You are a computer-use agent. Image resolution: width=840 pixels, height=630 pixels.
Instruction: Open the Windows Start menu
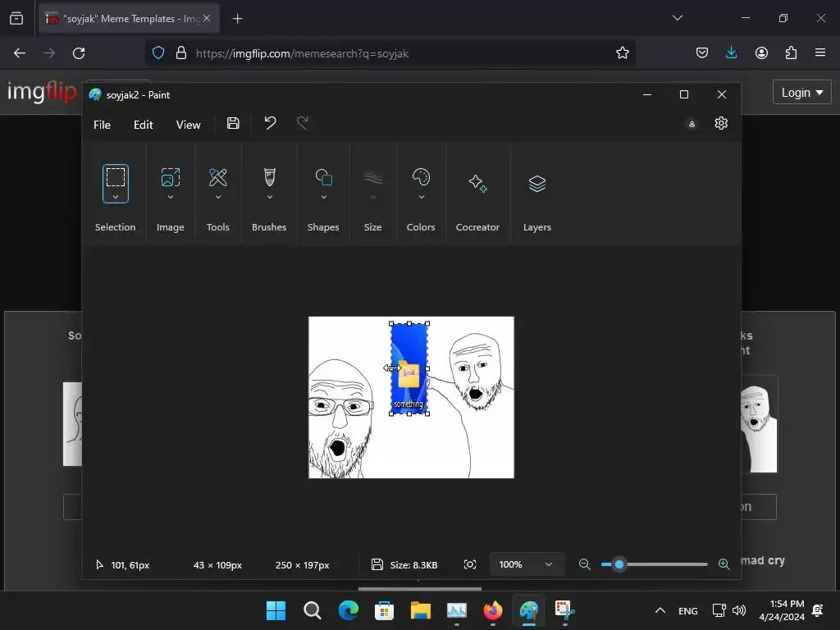pos(276,610)
